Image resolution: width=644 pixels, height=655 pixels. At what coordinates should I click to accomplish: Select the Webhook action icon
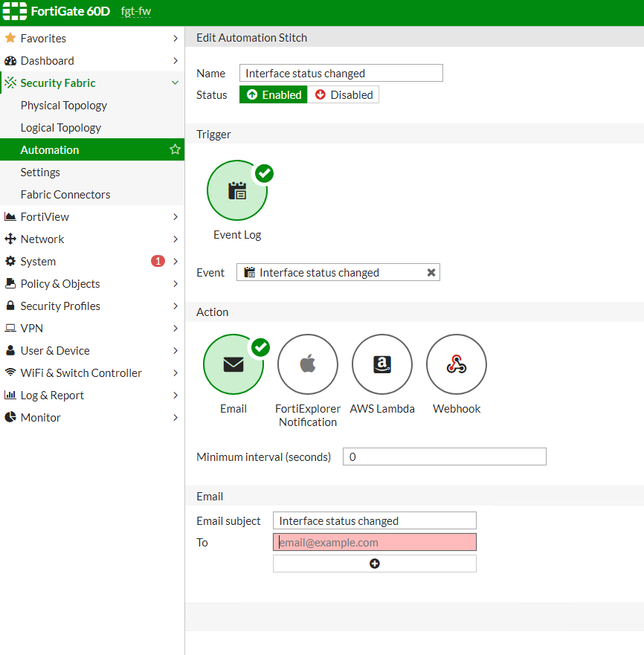click(456, 364)
